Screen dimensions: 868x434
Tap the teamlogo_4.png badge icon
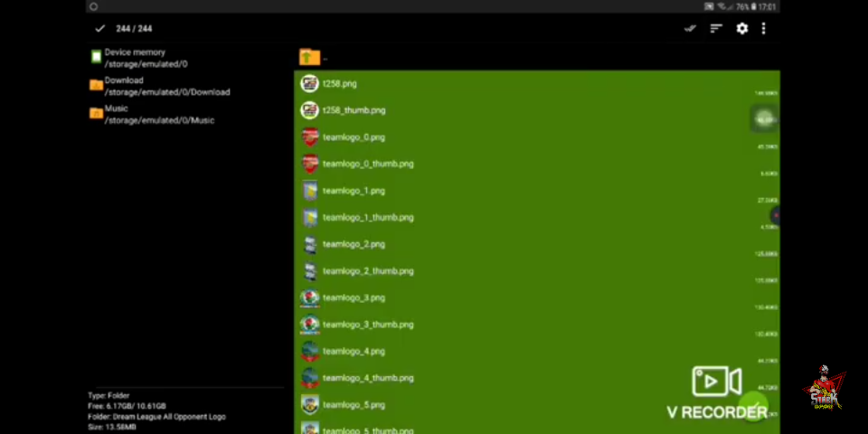pyautogui.click(x=310, y=351)
